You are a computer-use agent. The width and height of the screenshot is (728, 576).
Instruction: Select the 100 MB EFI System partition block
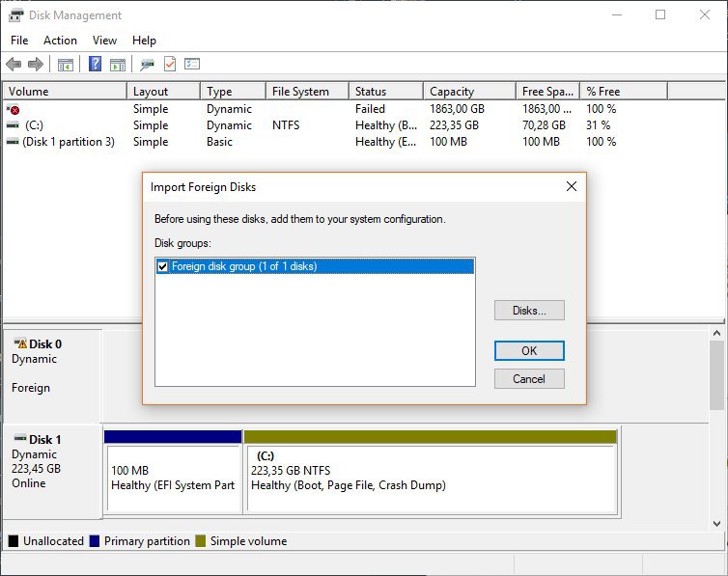[x=173, y=472]
